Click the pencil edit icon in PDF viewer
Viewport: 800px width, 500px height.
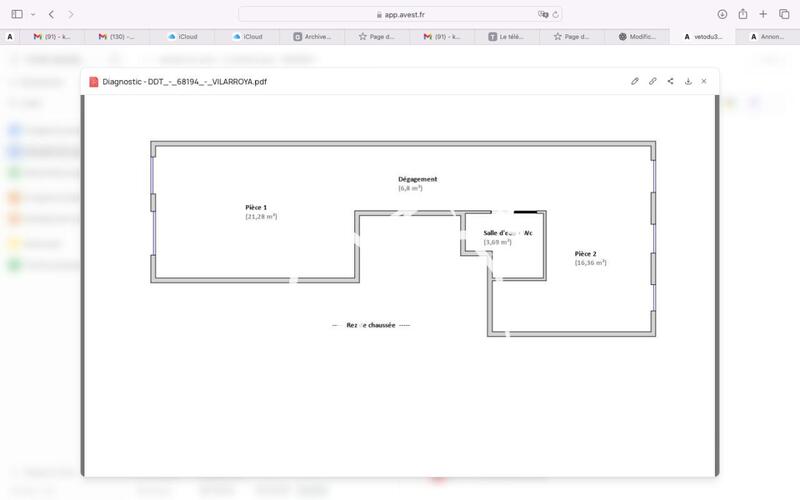tap(635, 81)
